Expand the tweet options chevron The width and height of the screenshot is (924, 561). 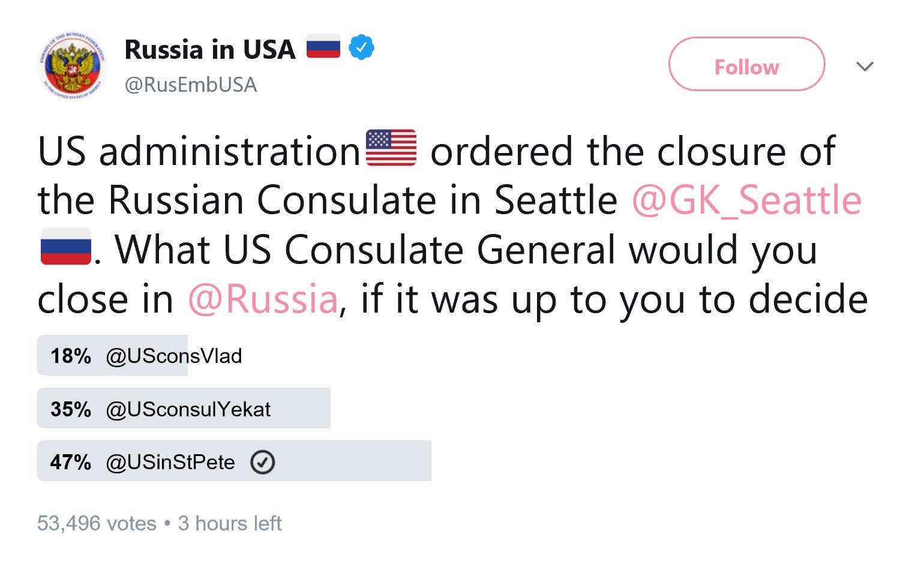[x=865, y=66]
